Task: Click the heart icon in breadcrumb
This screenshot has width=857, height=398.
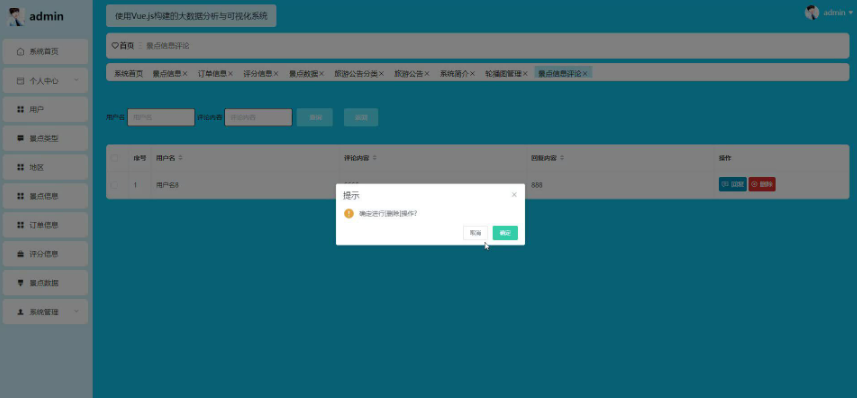Action: click(x=115, y=46)
